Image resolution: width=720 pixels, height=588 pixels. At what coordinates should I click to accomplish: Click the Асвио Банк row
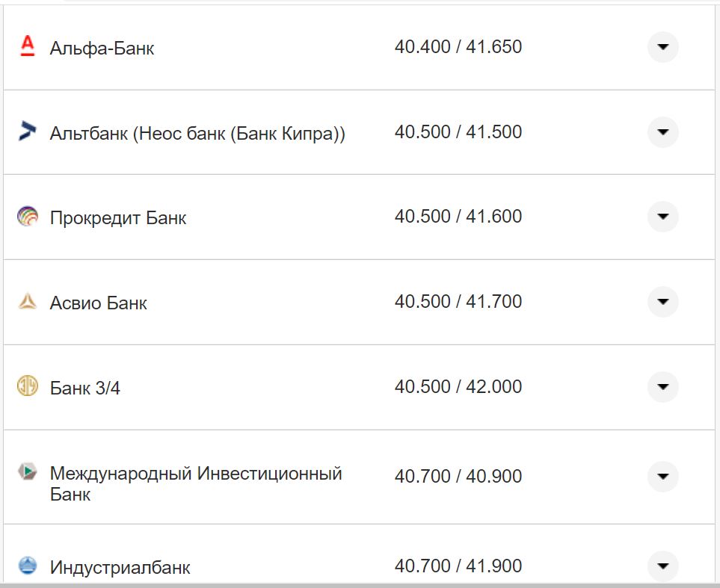pos(299,302)
